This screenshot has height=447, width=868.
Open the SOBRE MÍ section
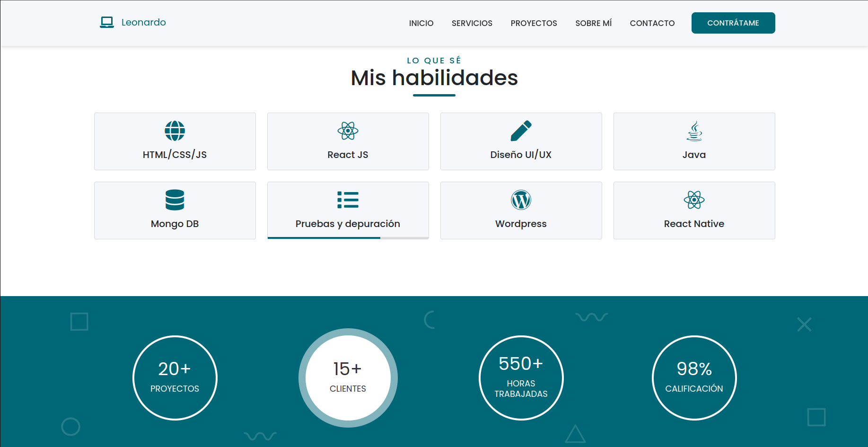(x=593, y=23)
